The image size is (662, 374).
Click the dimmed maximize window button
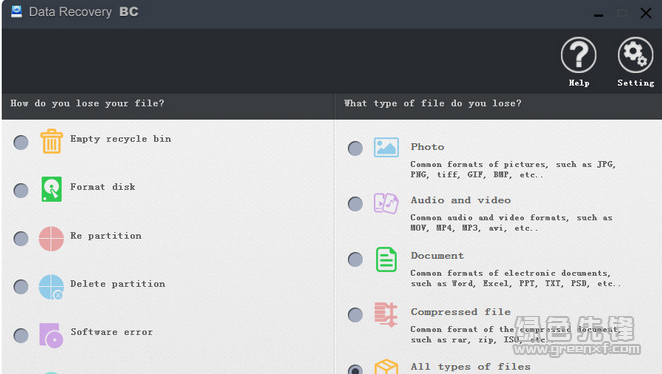622,14
